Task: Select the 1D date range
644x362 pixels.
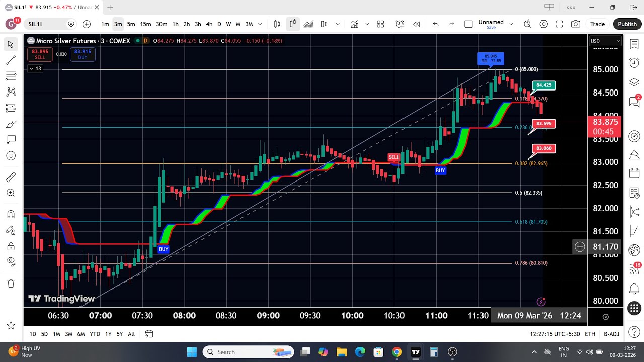Action: pos(33,334)
